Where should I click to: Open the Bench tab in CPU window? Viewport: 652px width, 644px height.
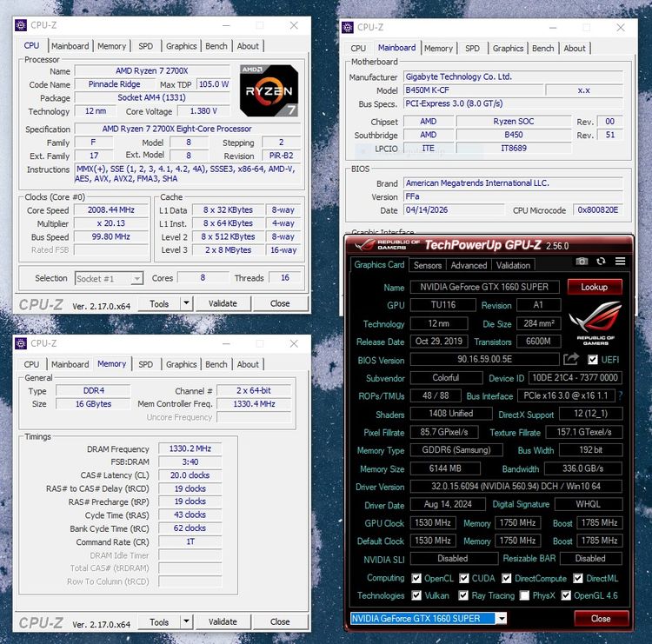(216, 46)
